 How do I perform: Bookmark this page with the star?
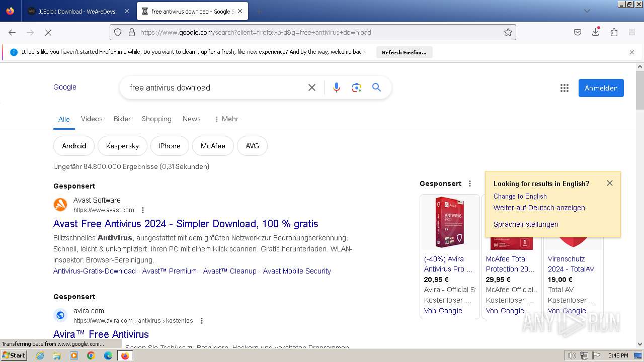[508, 32]
